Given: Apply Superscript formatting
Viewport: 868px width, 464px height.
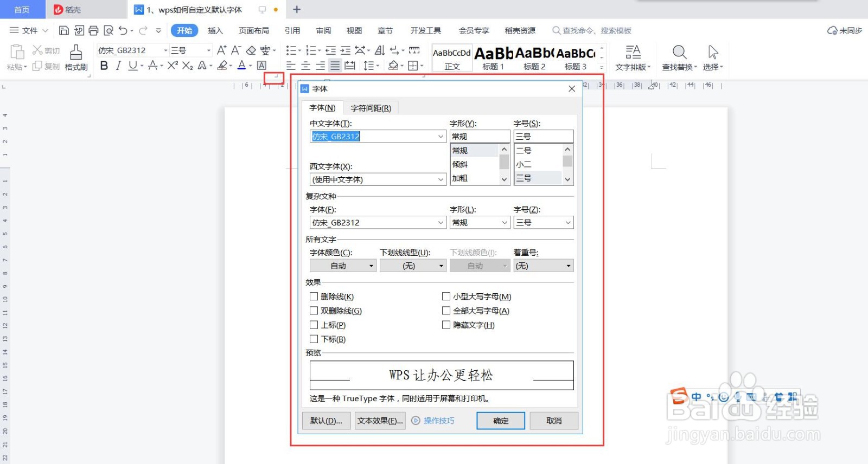Looking at the screenshot, I should pos(173,66).
